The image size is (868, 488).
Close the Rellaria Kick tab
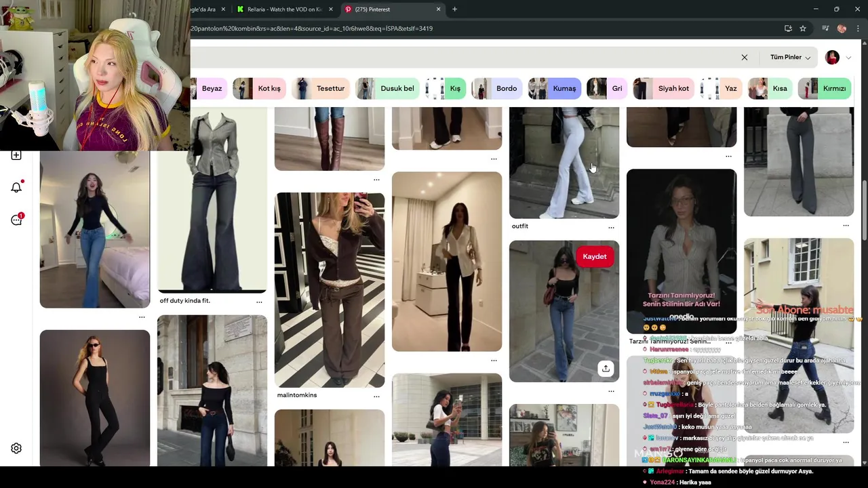(x=331, y=9)
